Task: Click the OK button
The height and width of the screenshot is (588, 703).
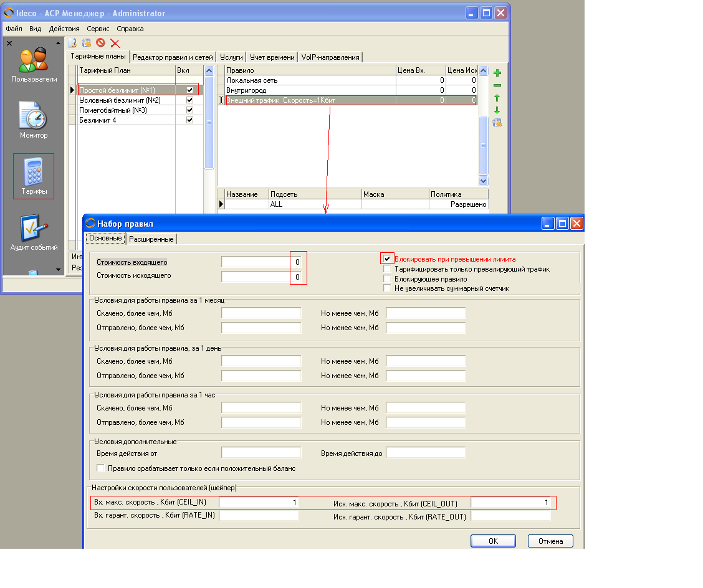Action: (x=493, y=541)
